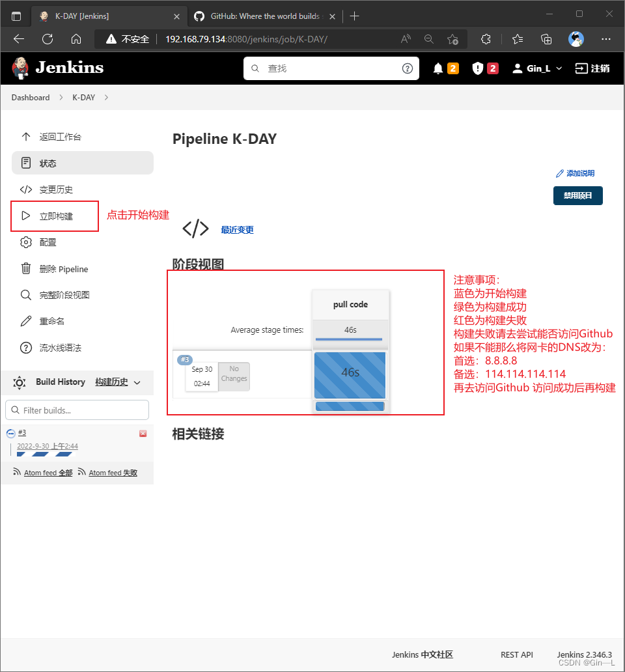Open the security shield warning icon
This screenshot has height=672, width=625.
coord(478,68)
